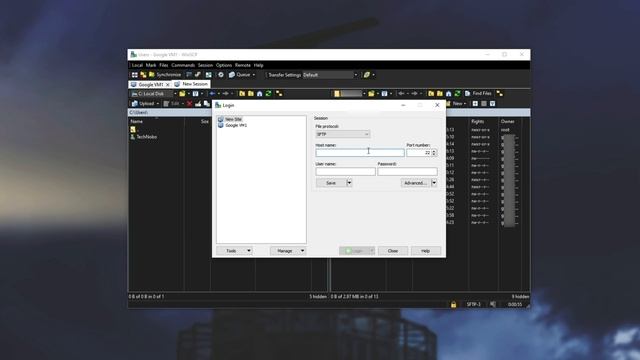Open the Files menu
The width and height of the screenshot is (640, 360).
click(x=164, y=65)
